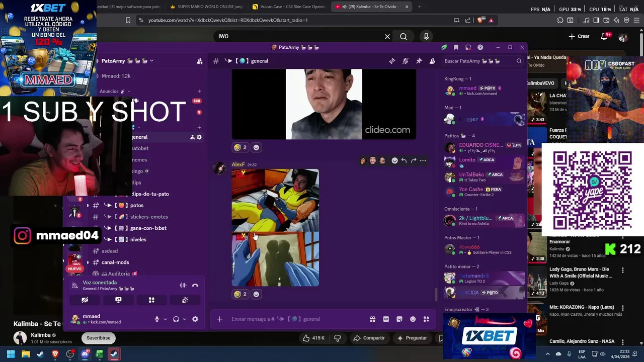Start YouTube voice search microphone
The width and height of the screenshot is (644, 362).
[426, 36]
